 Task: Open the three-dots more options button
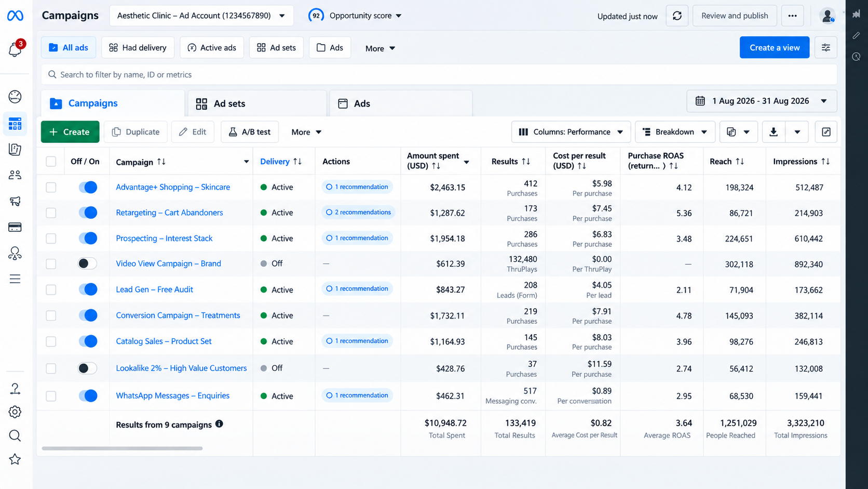click(792, 16)
